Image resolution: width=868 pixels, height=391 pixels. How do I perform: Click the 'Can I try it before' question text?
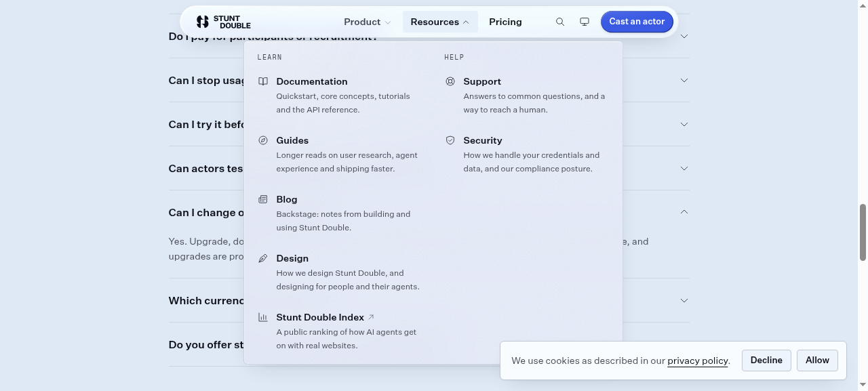click(x=207, y=124)
